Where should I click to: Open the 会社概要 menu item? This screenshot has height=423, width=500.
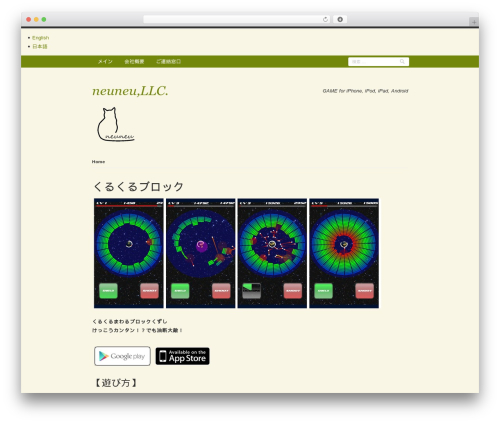(x=134, y=62)
